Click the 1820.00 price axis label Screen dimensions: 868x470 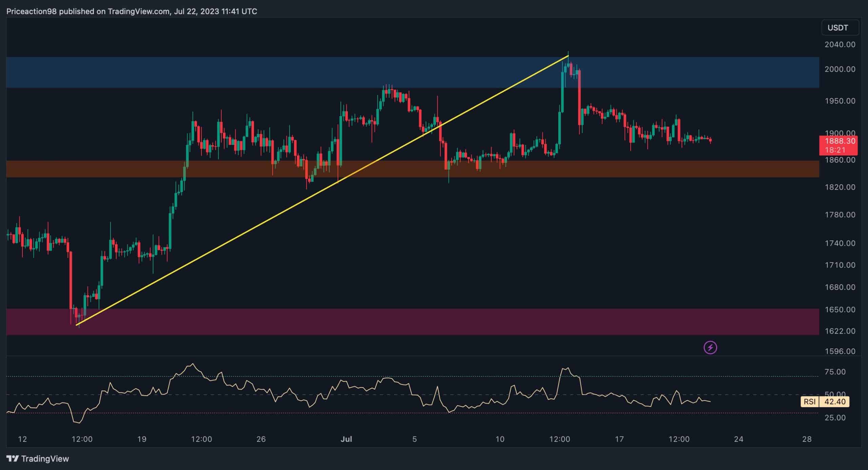(840, 187)
